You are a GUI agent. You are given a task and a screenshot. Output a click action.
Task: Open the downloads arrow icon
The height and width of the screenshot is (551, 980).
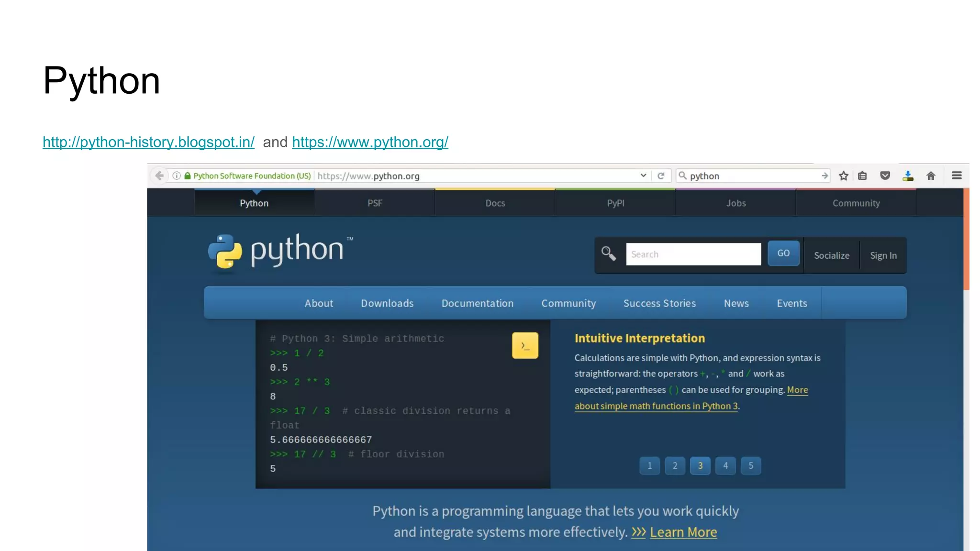tap(908, 176)
